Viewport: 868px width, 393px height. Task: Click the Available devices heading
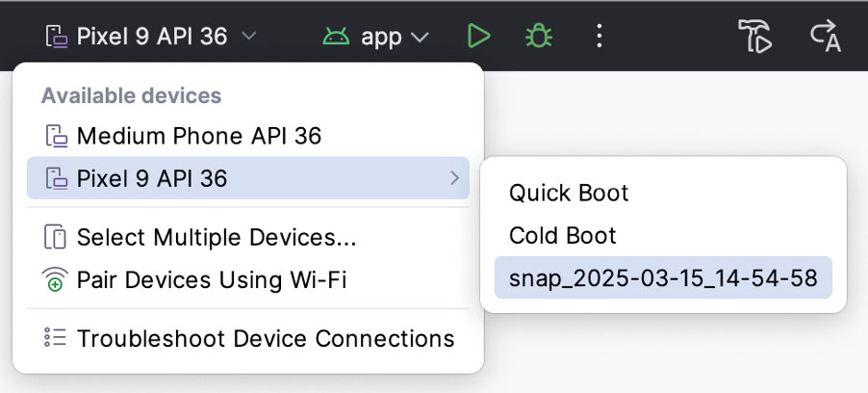tap(131, 95)
